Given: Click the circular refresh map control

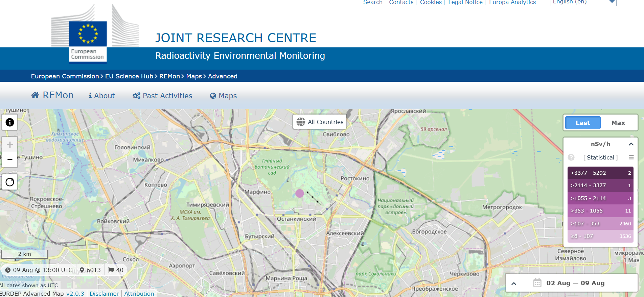Looking at the screenshot, I should click(x=10, y=182).
